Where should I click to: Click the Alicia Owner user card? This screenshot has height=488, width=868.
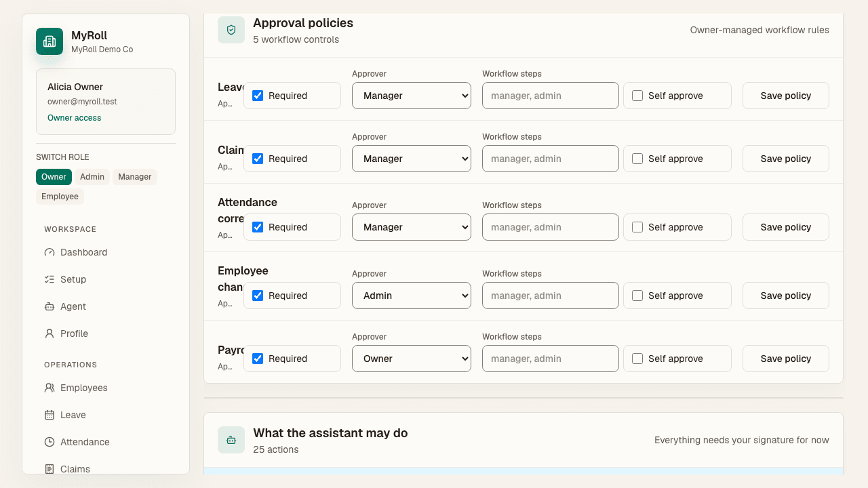coord(106,102)
